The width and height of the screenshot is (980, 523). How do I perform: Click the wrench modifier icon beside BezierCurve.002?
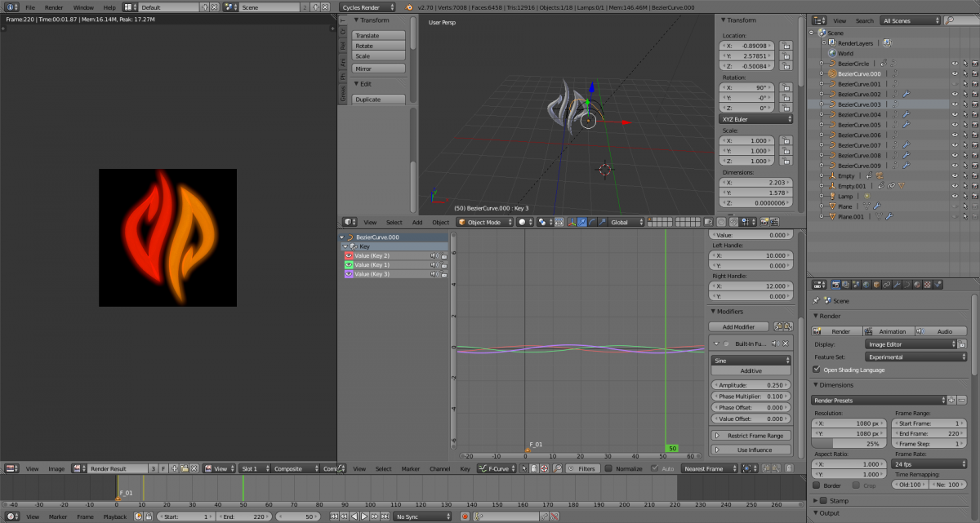906,94
